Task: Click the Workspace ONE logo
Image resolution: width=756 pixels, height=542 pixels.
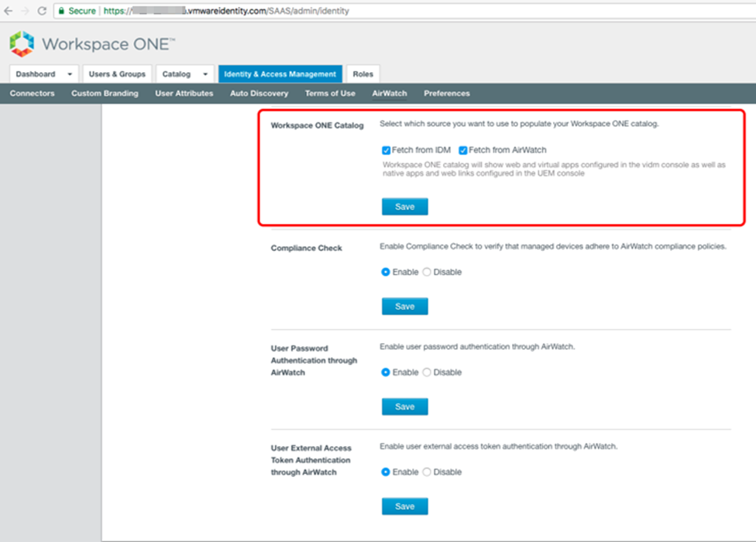Action: (x=22, y=44)
